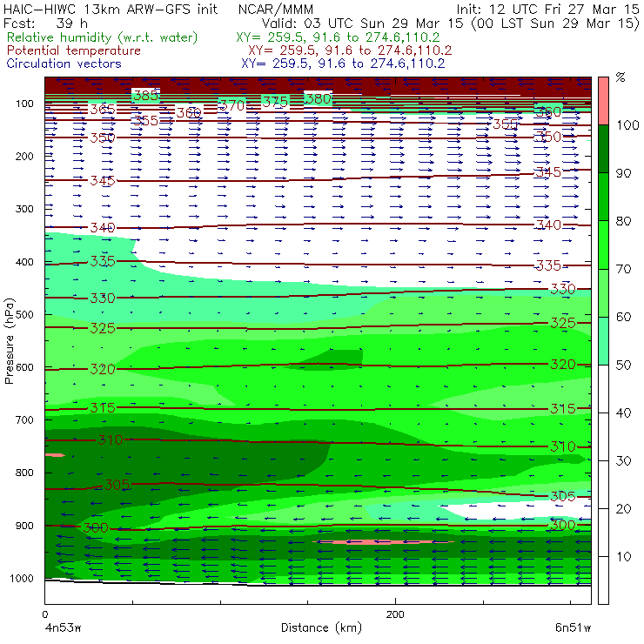Click the '380' isentrope contour label
The image size is (644, 644).
tap(319, 98)
